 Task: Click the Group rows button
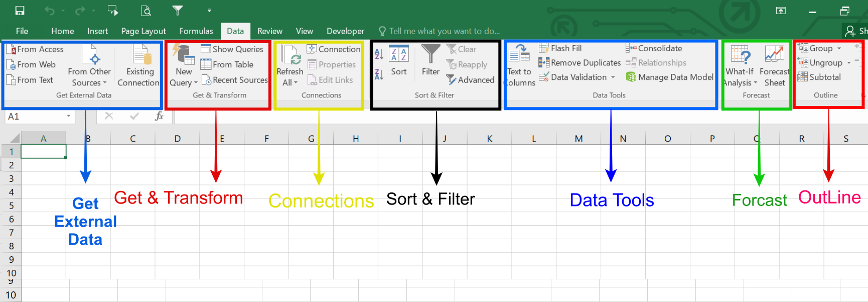[816, 48]
